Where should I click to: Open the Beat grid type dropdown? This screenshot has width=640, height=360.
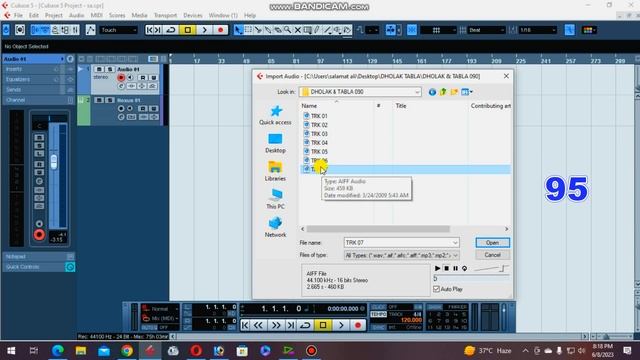pyautogui.click(x=487, y=30)
